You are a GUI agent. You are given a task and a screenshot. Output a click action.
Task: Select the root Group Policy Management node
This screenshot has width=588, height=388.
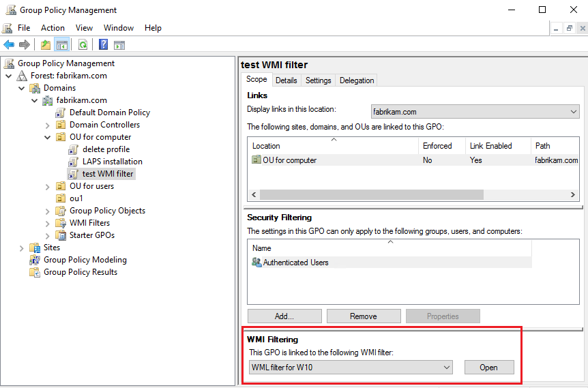click(66, 63)
